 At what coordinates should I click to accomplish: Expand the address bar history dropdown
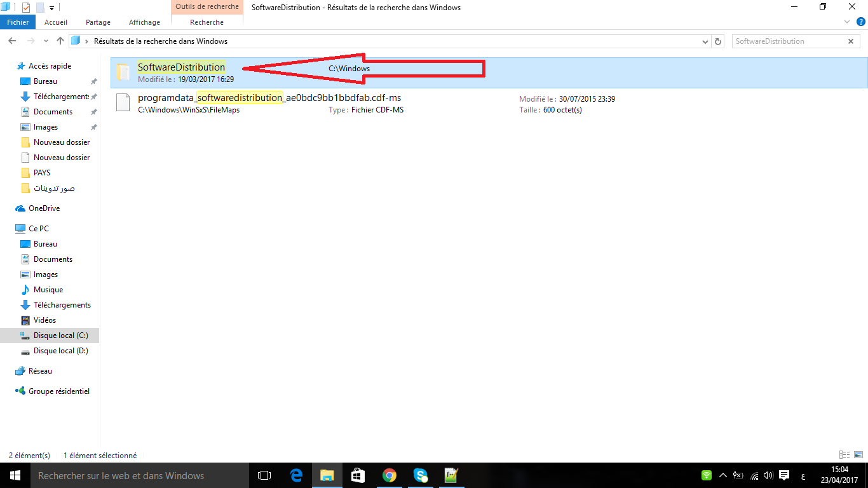click(705, 41)
